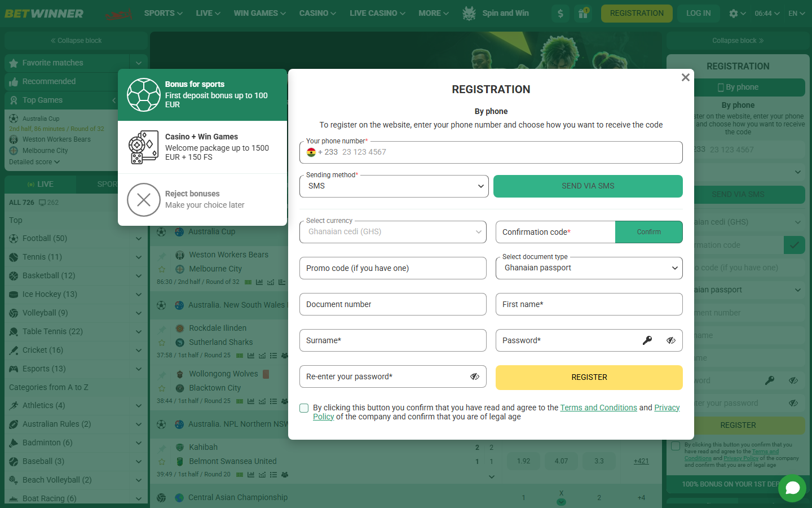Click the Confirm code button
Image resolution: width=812 pixels, height=508 pixels.
(649, 232)
